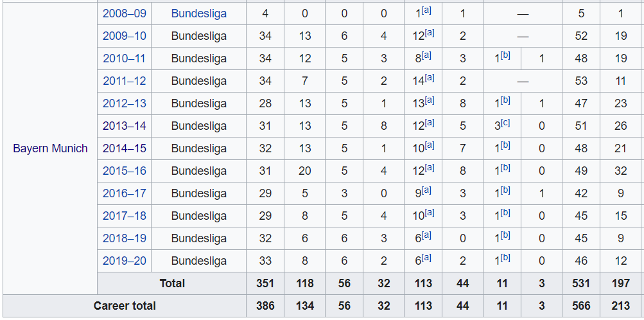Screen dimensions: 644x320
Task: Open the 2015–16 season link
Action: 124,171
